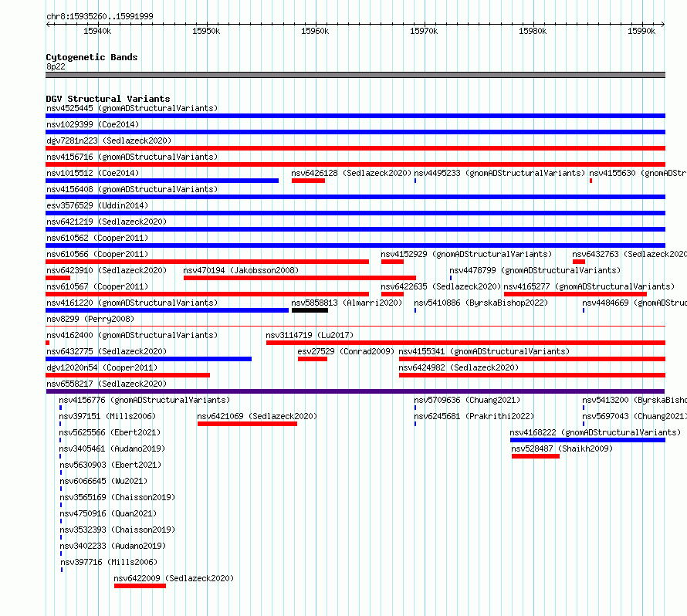Open nsv6421219 (Sedlazeck2020) label
The image size is (687, 616).
click(x=107, y=222)
